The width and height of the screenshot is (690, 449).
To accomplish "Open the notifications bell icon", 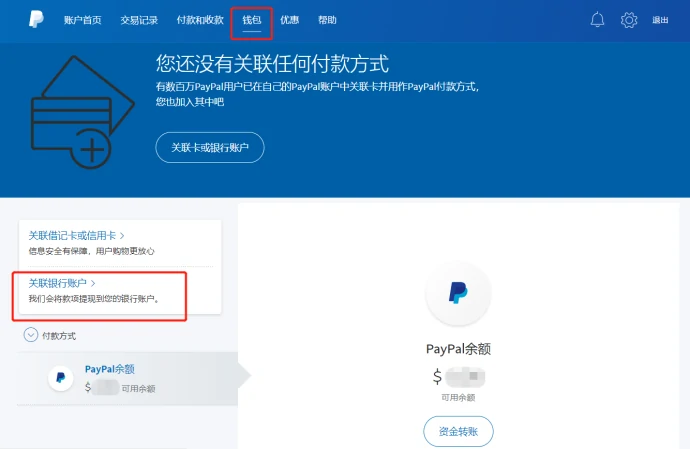I will click(x=597, y=20).
